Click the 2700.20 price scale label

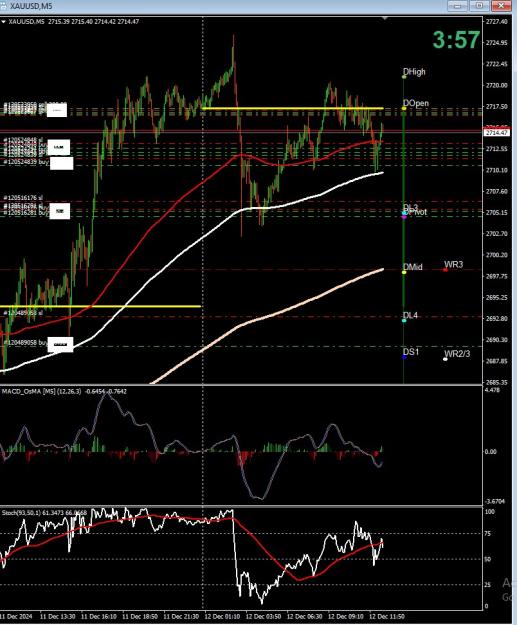pyautogui.click(x=497, y=255)
